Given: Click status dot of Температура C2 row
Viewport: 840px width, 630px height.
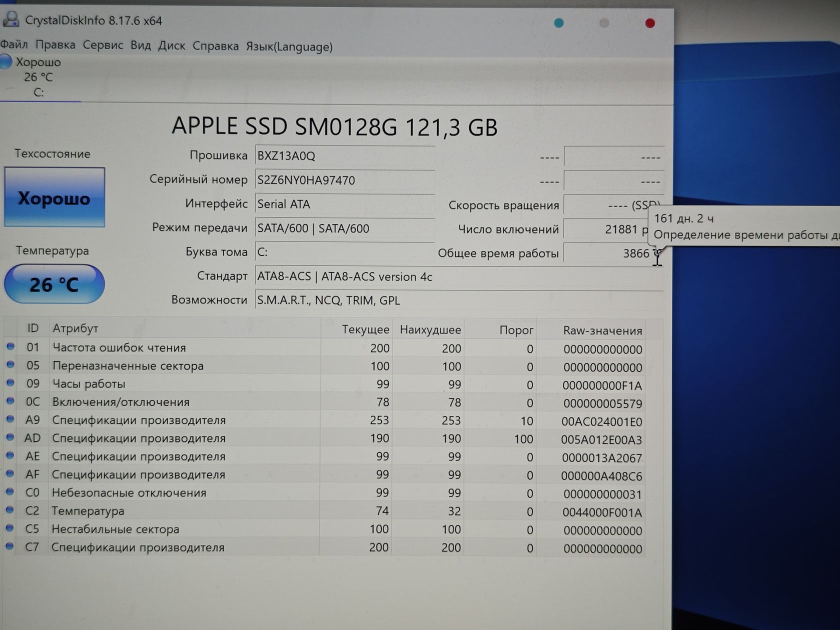Looking at the screenshot, I should [10, 509].
